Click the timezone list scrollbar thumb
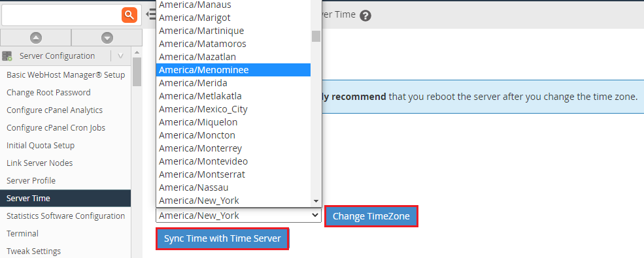The height and width of the screenshot is (258, 644). 316,36
